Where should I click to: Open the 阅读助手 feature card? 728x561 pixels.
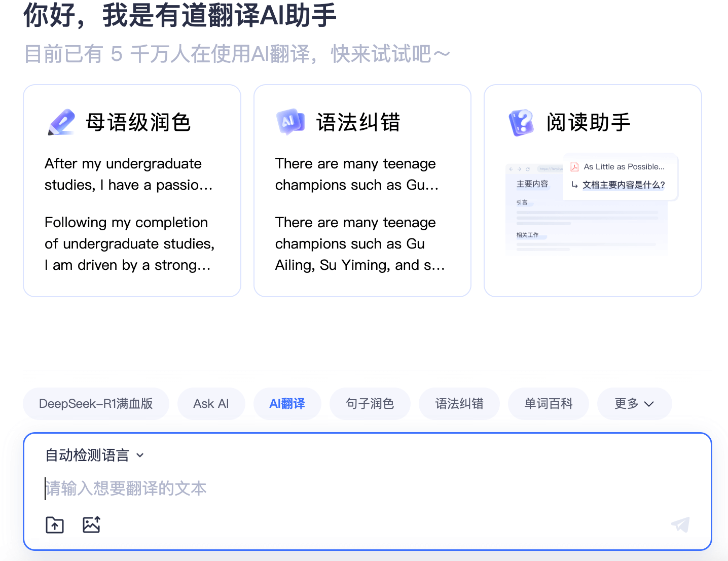point(592,190)
